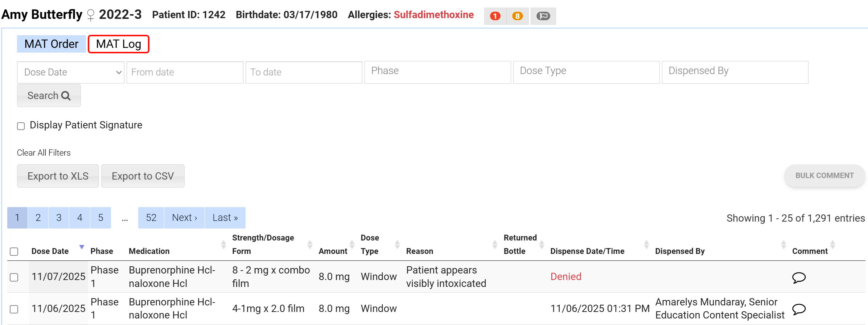Open comment bubble for 11/07/2025 dose

click(799, 277)
